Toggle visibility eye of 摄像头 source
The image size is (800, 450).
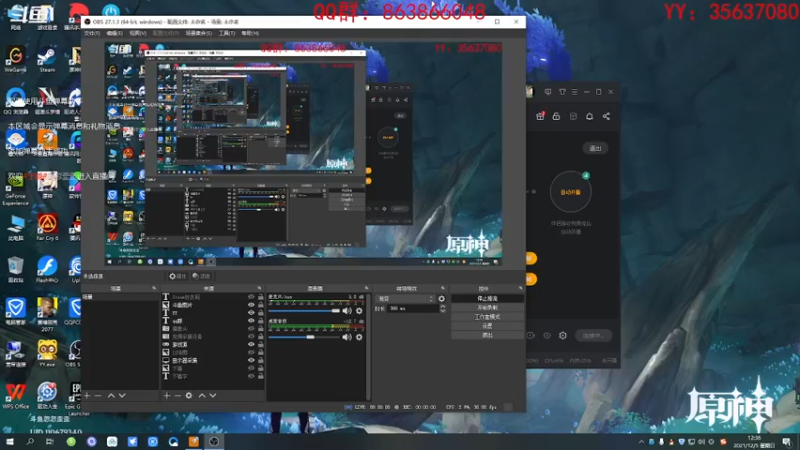pos(251,329)
